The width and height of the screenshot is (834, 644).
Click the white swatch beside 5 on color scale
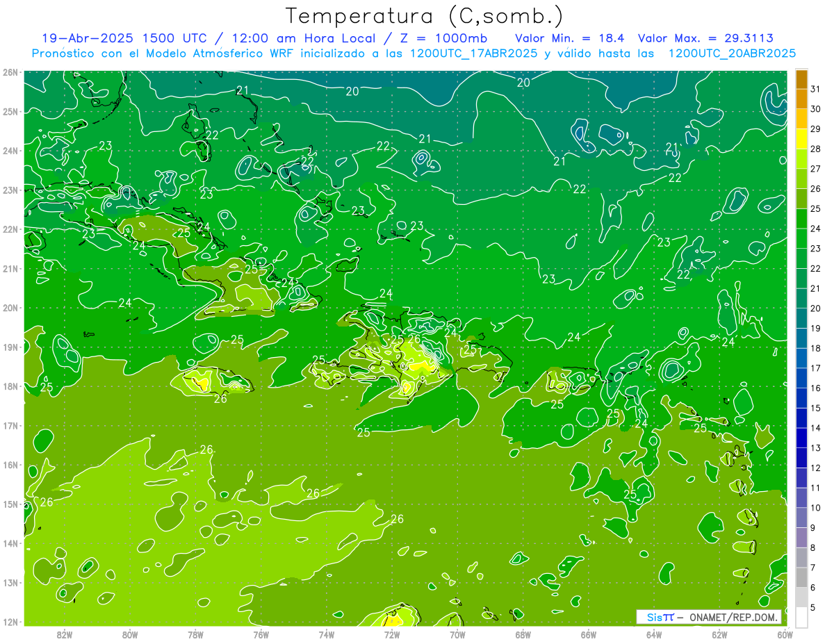tap(801, 617)
